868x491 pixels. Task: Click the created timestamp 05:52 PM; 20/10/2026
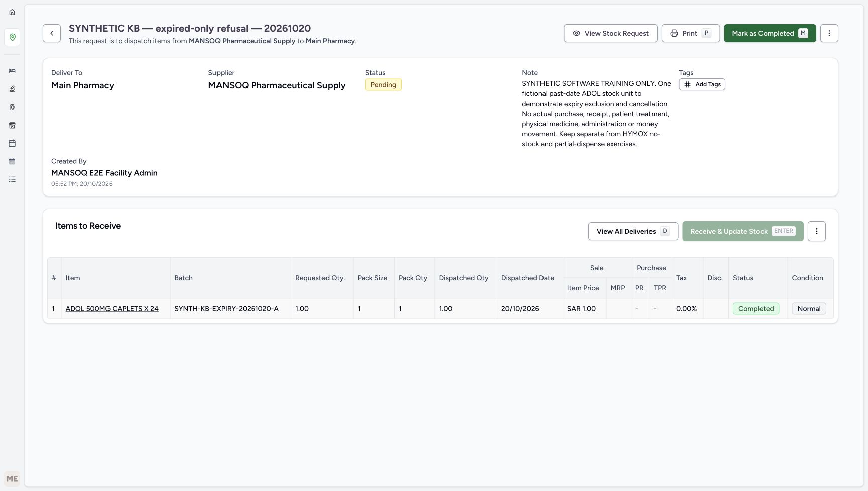(x=82, y=184)
